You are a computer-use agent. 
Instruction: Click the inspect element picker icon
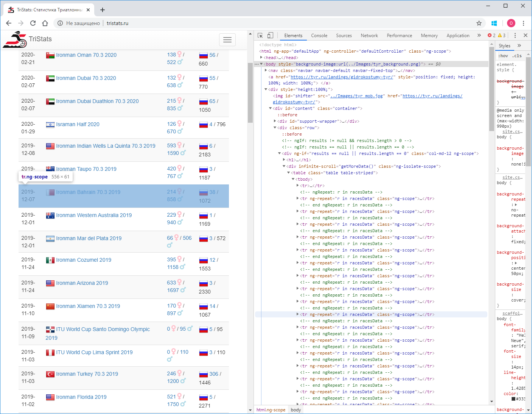point(260,35)
